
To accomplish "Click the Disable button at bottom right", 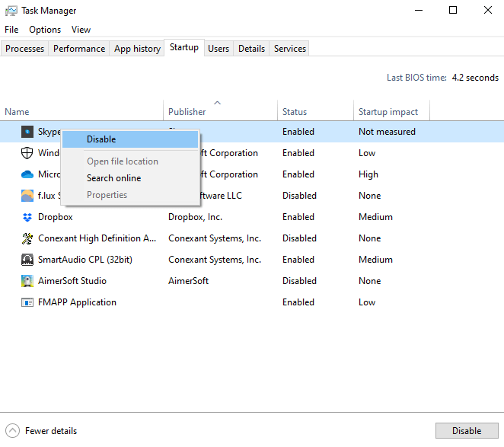I will coord(467,430).
